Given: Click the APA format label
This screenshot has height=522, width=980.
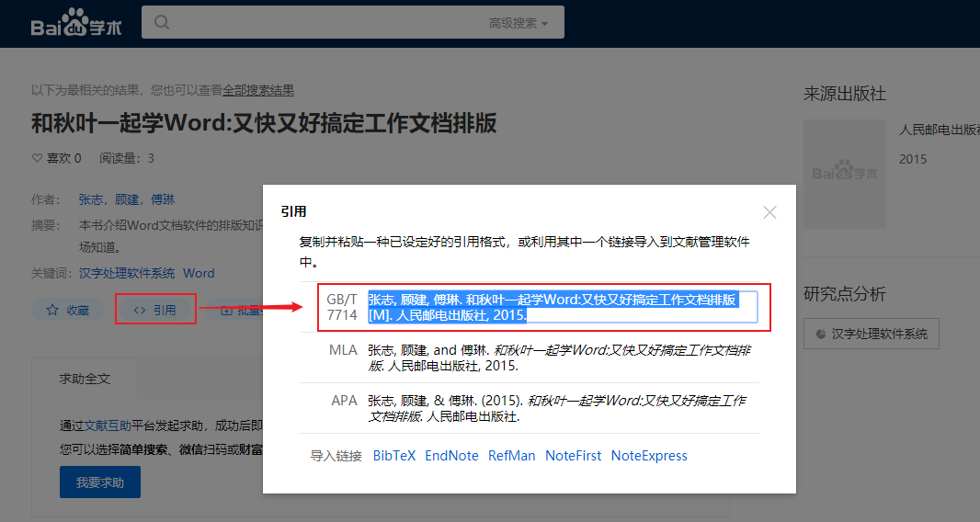Looking at the screenshot, I should (x=345, y=401).
